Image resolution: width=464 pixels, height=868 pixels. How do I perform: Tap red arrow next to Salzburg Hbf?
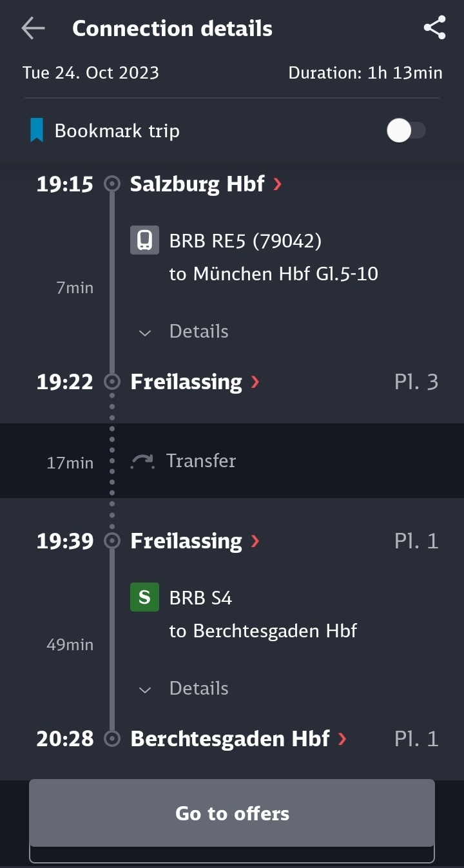(277, 184)
